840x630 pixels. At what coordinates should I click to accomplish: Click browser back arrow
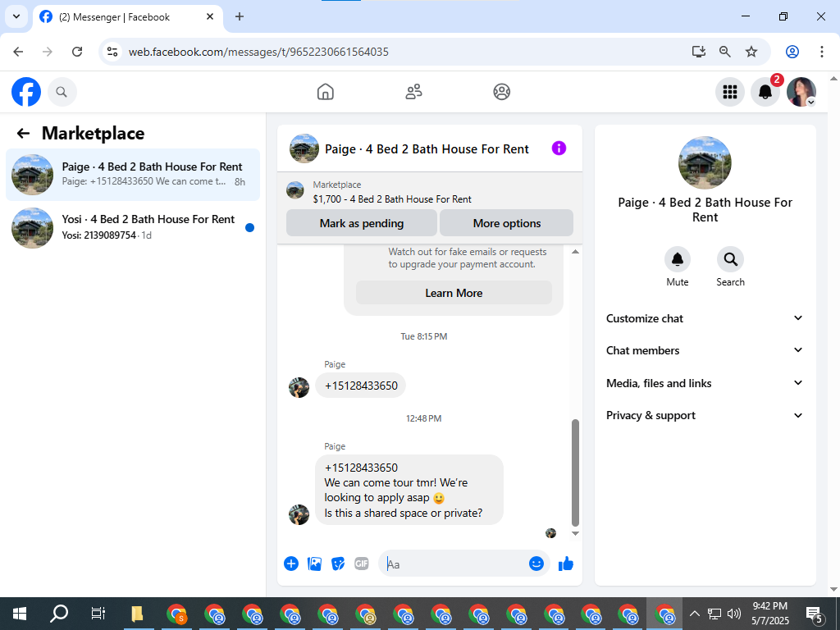[x=18, y=52]
